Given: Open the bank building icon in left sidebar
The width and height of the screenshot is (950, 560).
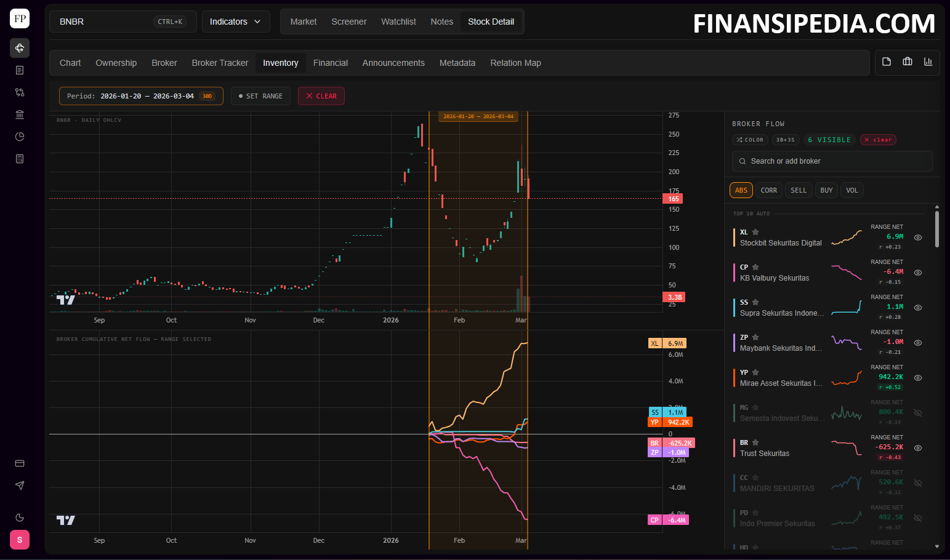Looking at the screenshot, I should coord(20,114).
